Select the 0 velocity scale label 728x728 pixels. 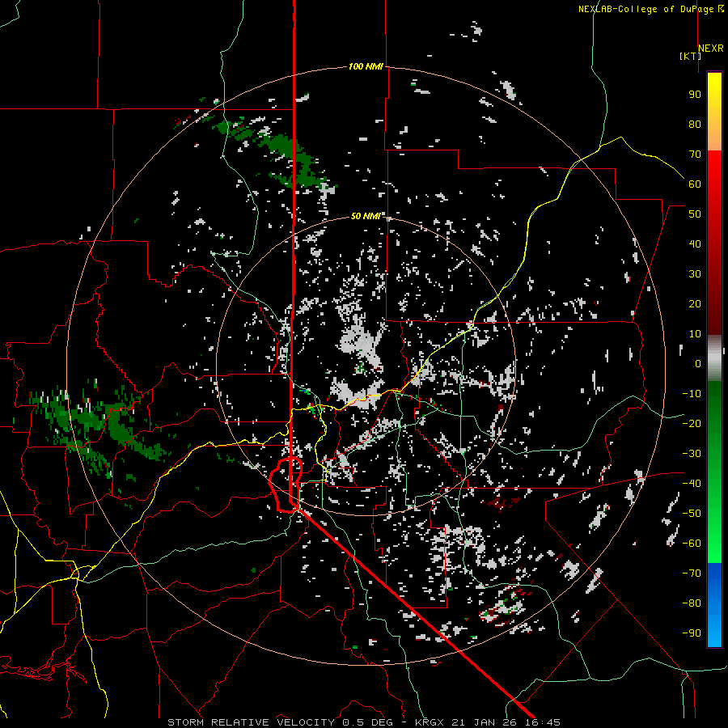(698, 363)
